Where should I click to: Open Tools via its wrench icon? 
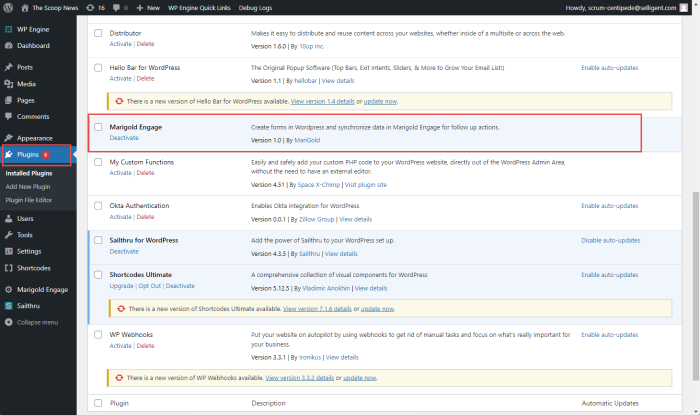pos(9,235)
